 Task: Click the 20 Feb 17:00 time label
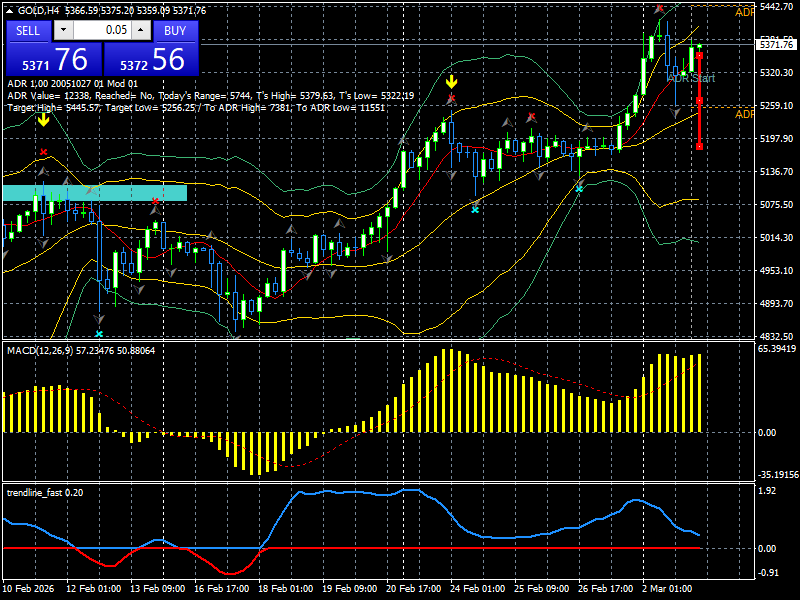tap(413, 589)
